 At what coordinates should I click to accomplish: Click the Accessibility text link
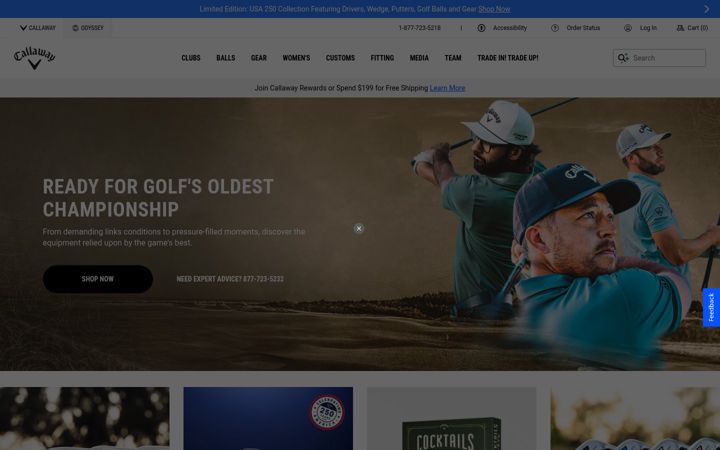[x=510, y=28]
